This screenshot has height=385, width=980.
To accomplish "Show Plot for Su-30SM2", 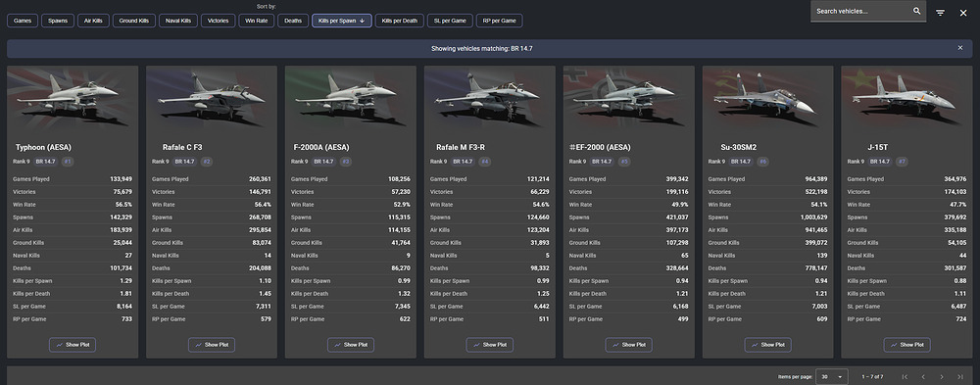I will point(767,345).
